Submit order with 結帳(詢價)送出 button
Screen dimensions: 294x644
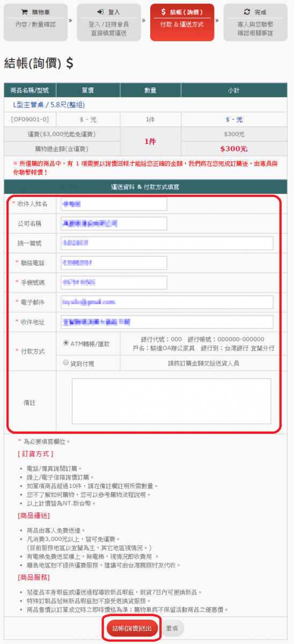point(133,628)
